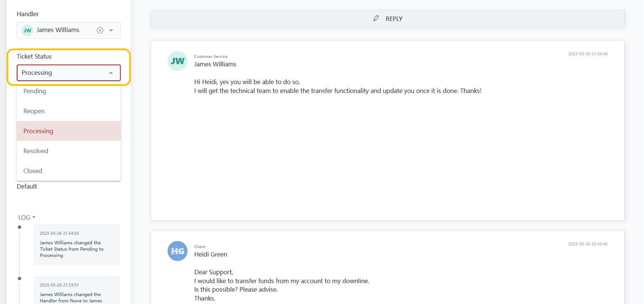Screen dimensions: 644x304
Task: Click the pencil icon beside REPLY
Action: coord(376,19)
